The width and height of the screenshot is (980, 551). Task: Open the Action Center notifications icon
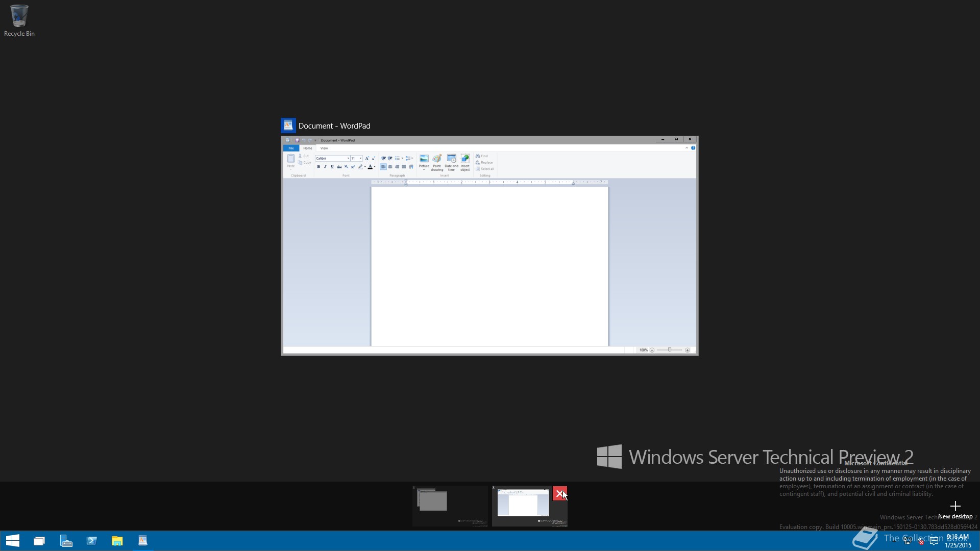tap(934, 541)
